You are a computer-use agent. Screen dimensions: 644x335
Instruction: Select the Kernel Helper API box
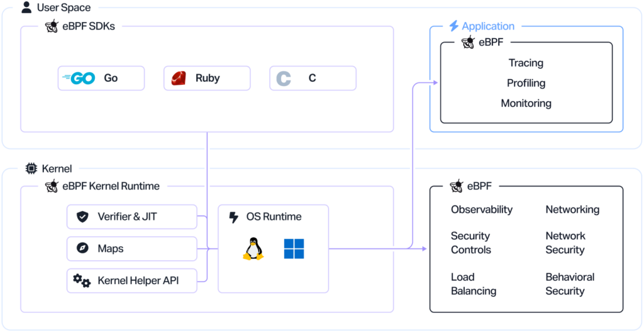(132, 281)
